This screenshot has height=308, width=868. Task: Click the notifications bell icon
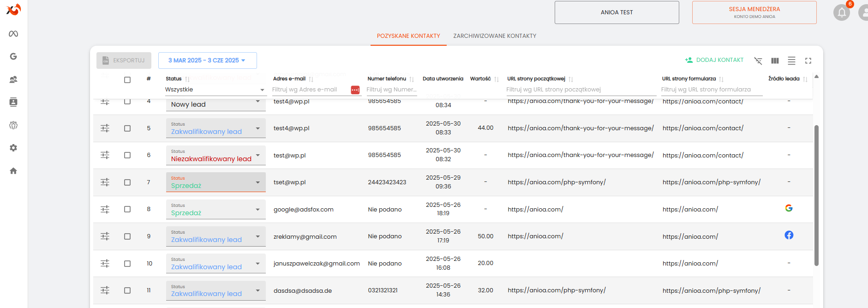pos(841,12)
